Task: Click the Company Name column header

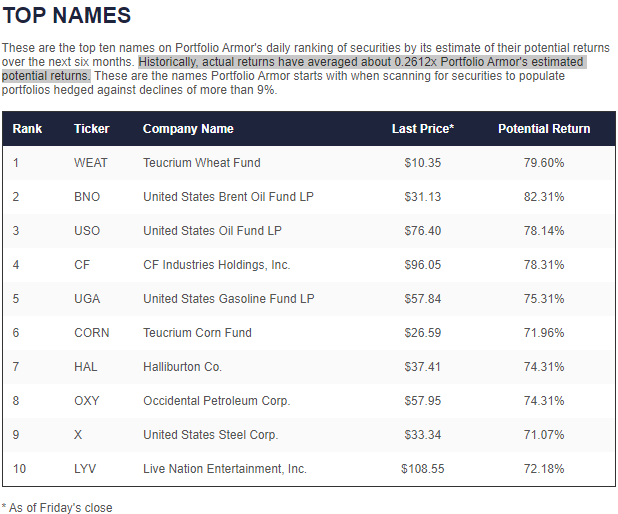Action: tap(188, 129)
